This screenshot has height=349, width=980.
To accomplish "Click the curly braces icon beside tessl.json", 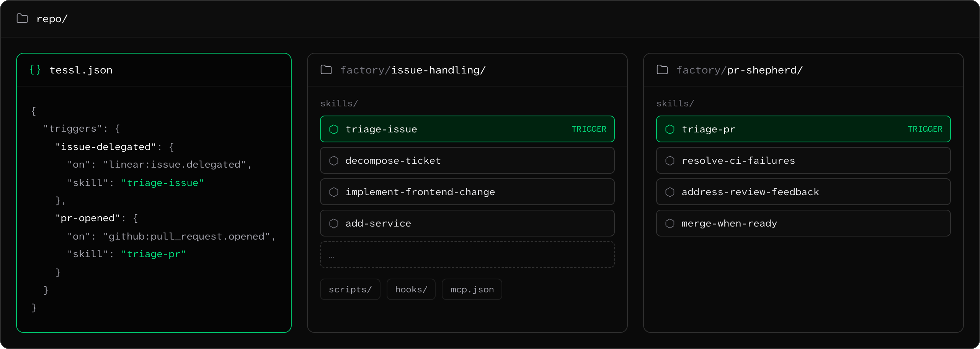I will 35,70.
